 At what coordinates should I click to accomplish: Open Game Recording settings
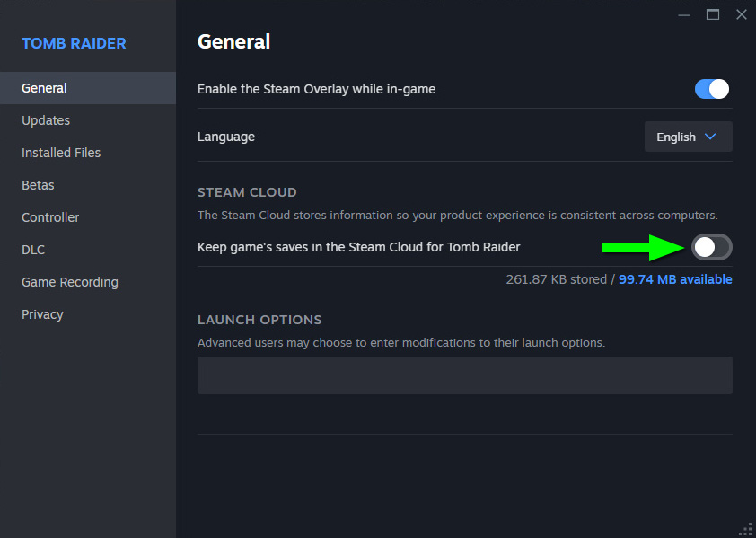(x=70, y=282)
